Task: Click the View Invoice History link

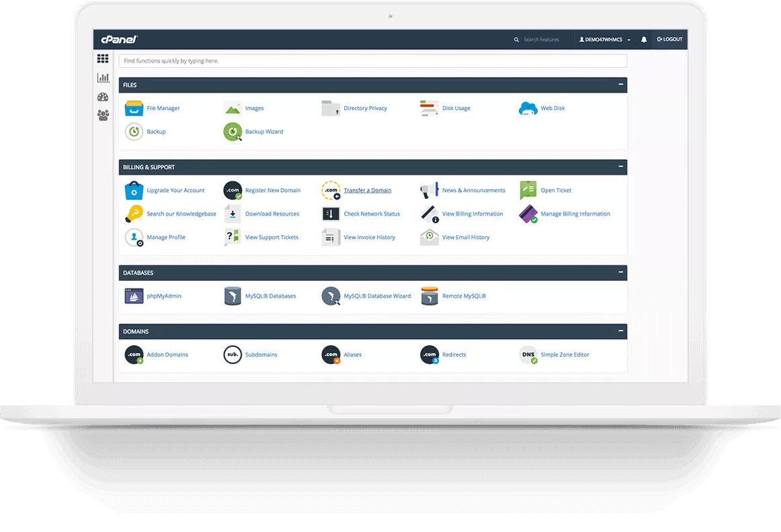Action: [369, 238]
